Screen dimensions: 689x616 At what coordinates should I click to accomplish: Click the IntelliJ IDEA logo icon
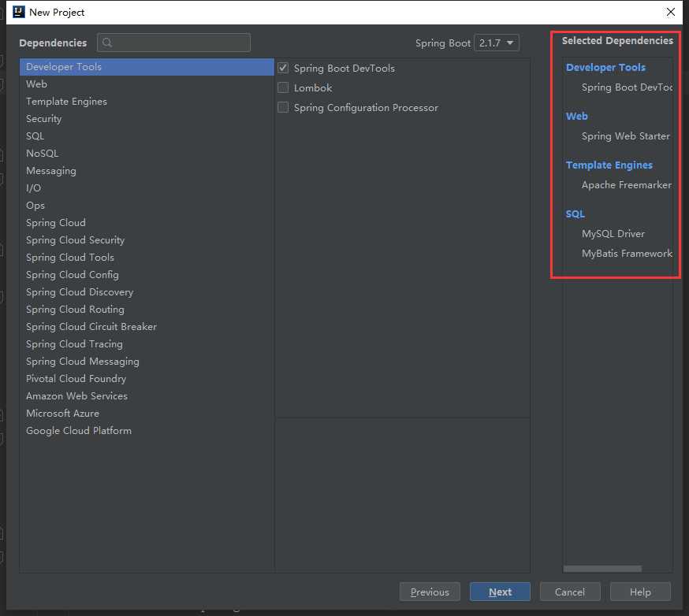(x=19, y=12)
